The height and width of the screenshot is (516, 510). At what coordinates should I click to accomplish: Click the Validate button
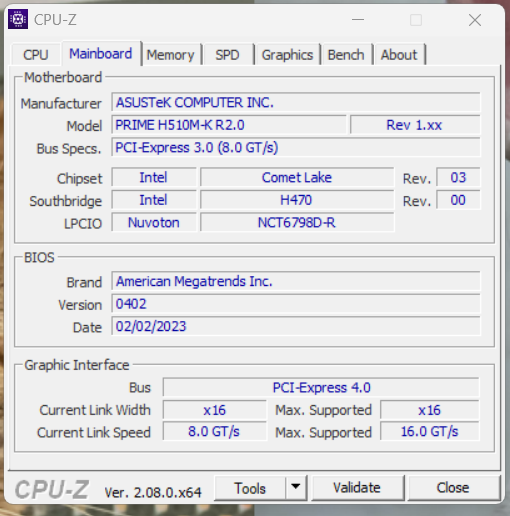click(357, 488)
